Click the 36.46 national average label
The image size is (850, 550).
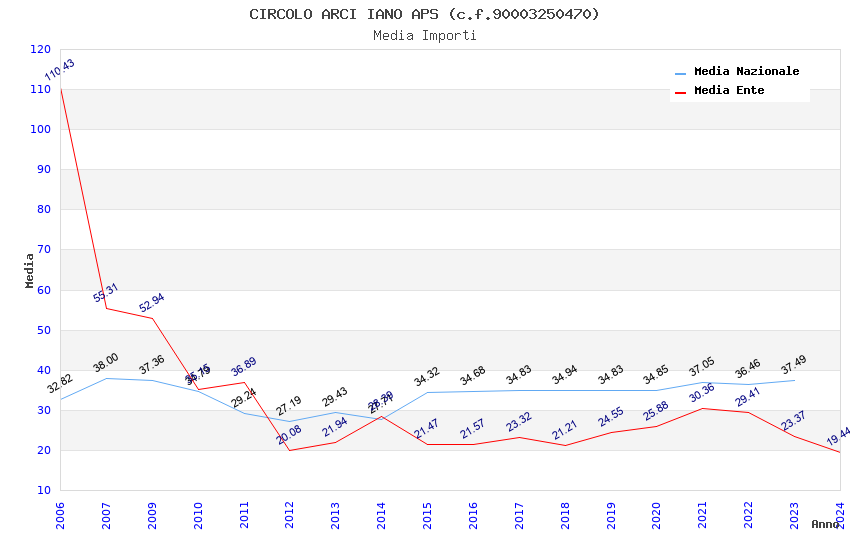(x=748, y=369)
